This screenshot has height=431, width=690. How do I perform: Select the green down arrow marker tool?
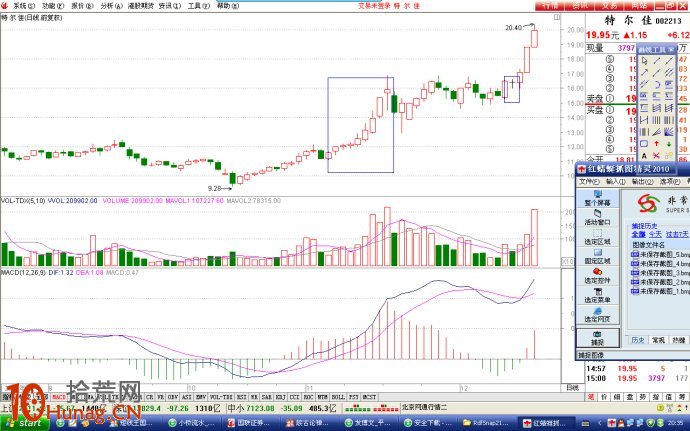pos(669,144)
